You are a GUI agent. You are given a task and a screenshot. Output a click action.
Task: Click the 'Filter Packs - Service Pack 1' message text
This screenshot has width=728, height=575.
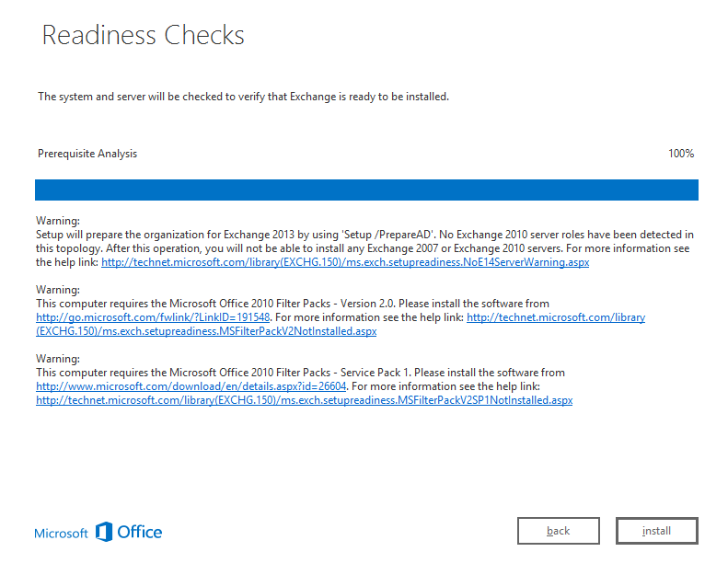click(x=300, y=373)
